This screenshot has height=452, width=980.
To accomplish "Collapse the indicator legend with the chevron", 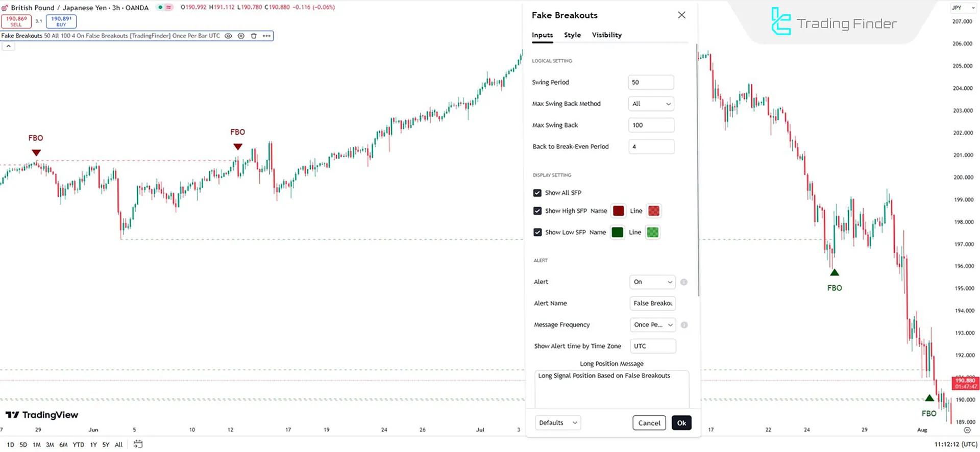I will click(x=8, y=46).
